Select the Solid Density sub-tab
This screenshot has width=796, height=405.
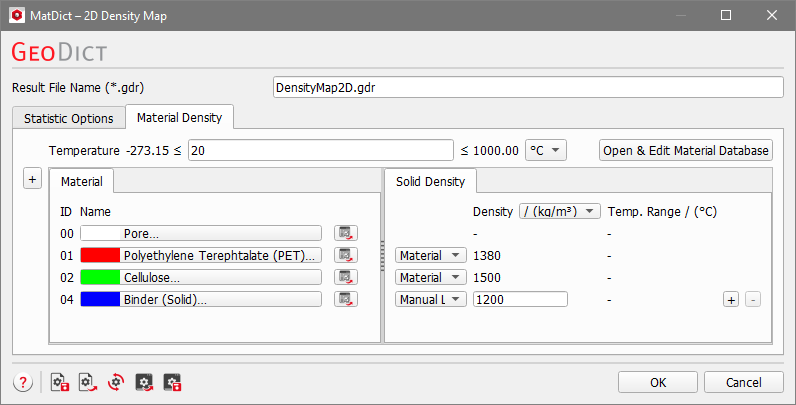pyautogui.click(x=430, y=181)
